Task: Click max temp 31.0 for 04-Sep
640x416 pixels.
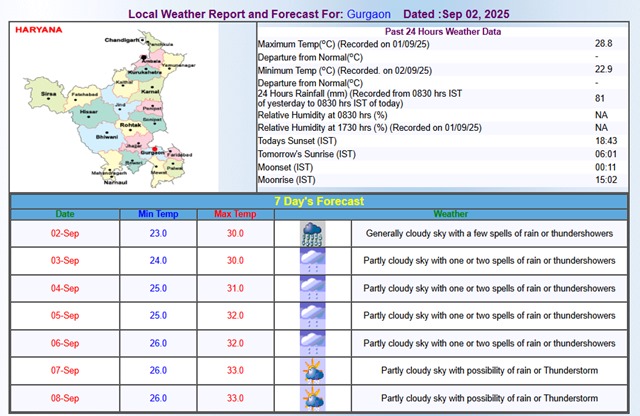Action: pyautogui.click(x=236, y=288)
